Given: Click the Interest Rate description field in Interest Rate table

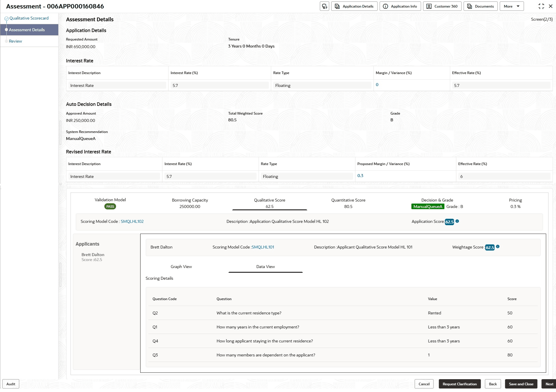Looking at the screenshot, I should [117, 85].
